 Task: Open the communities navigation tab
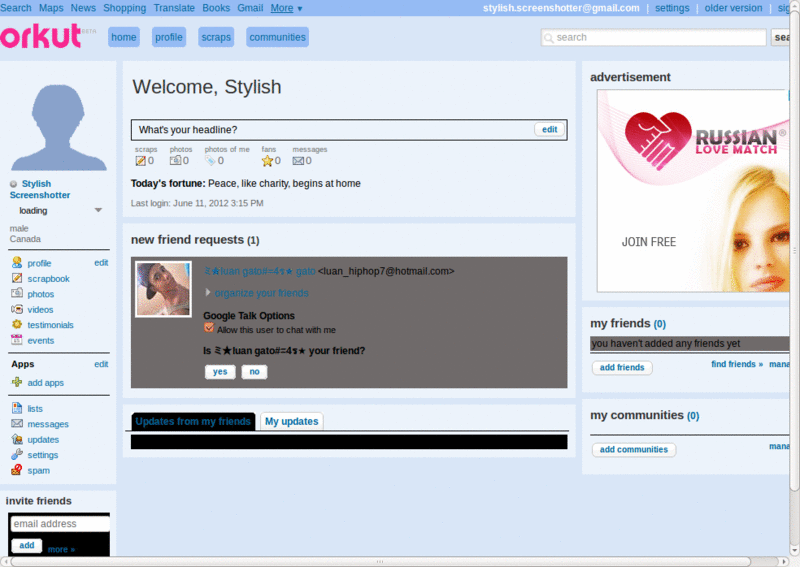pos(278,37)
